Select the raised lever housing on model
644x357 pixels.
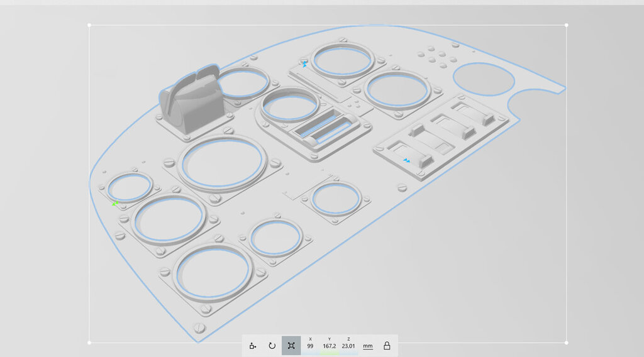191,101
